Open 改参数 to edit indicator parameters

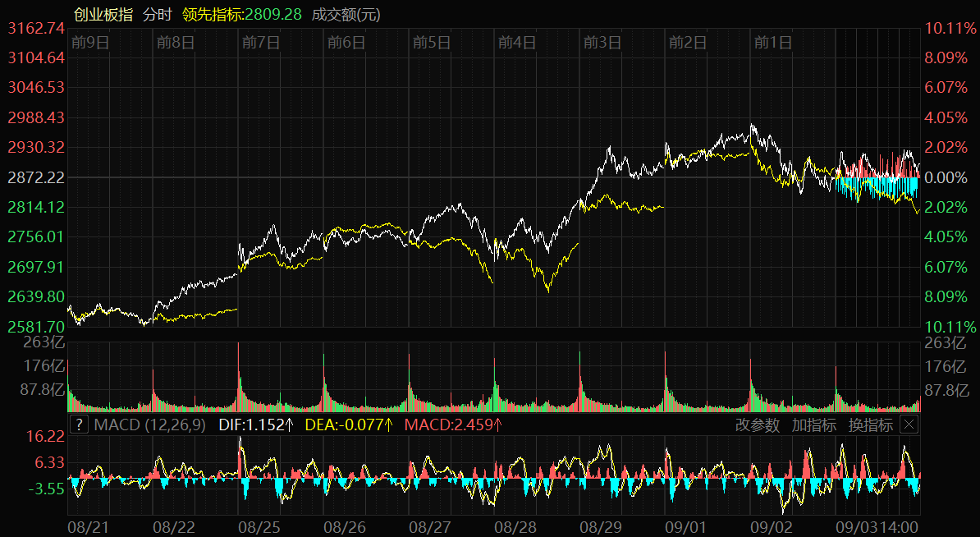click(757, 425)
